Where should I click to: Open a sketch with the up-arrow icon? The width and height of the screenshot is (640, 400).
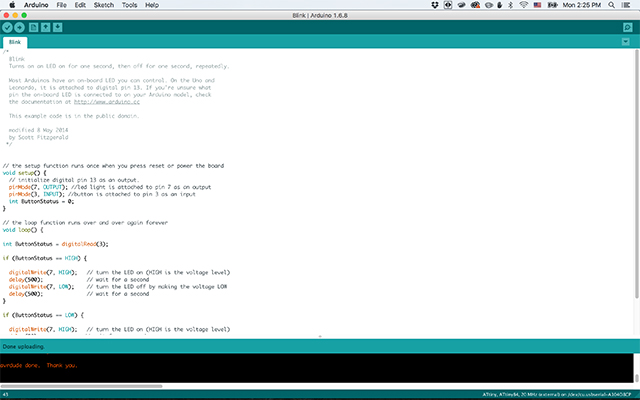[45, 27]
